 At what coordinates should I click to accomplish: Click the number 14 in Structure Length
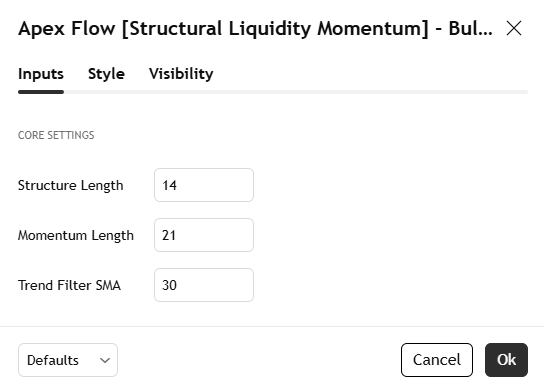point(169,185)
